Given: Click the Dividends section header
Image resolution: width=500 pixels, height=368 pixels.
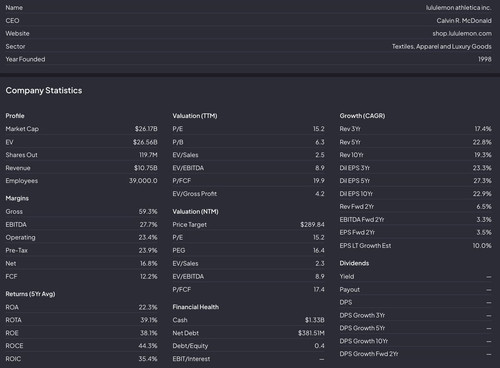Looking at the screenshot, I should pos(354,263).
